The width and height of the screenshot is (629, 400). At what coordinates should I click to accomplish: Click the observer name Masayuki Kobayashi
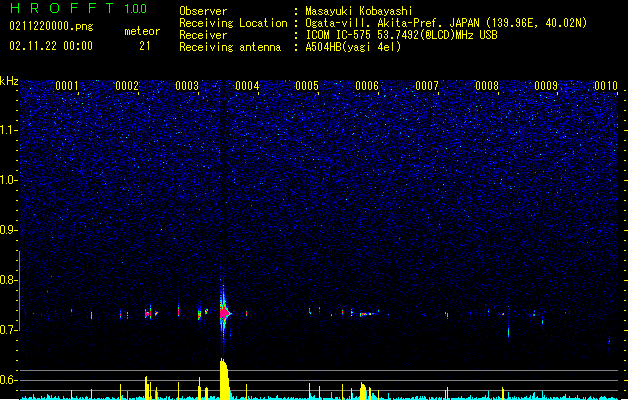(359, 11)
